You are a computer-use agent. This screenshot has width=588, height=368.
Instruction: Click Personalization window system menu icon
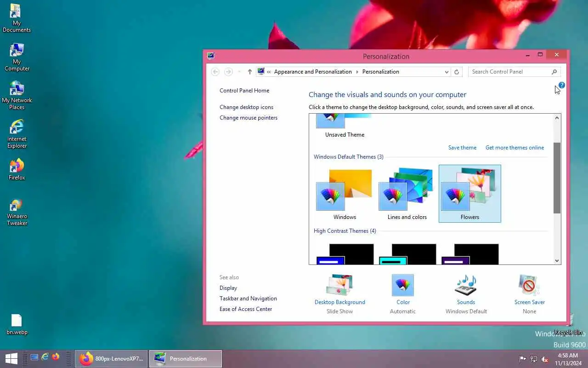(x=211, y=56)
